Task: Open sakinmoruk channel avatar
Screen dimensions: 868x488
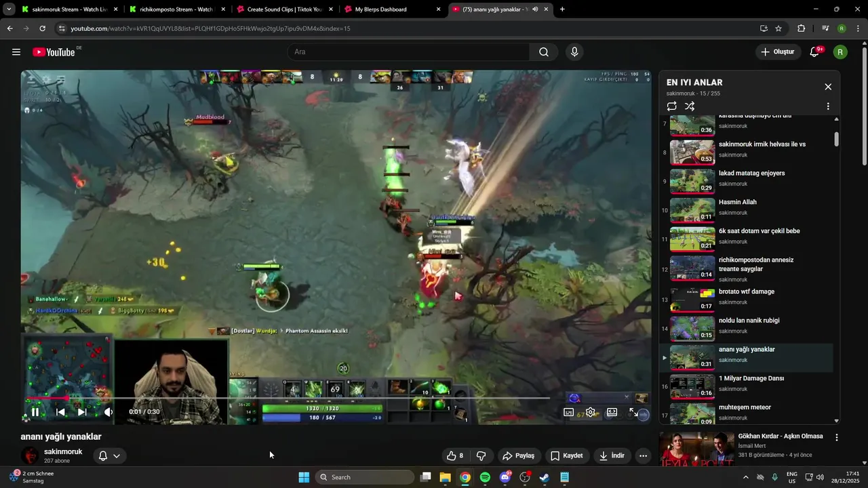Action: pos(31,455)
